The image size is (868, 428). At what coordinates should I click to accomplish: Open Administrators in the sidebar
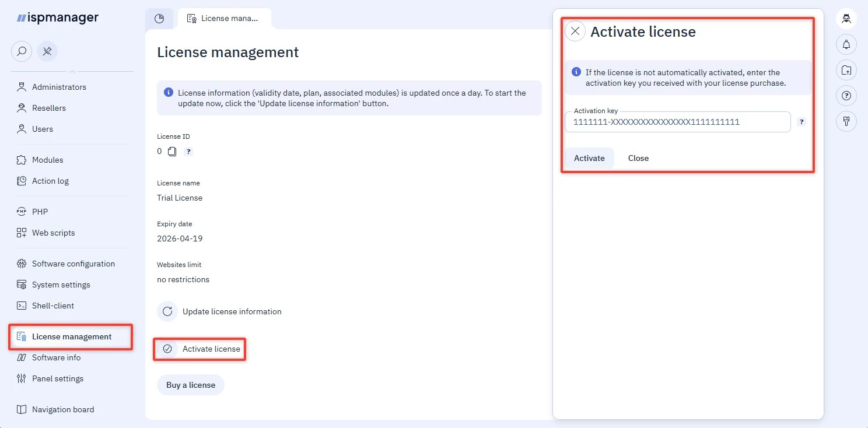pyautogui.click(x=59, y=87)
